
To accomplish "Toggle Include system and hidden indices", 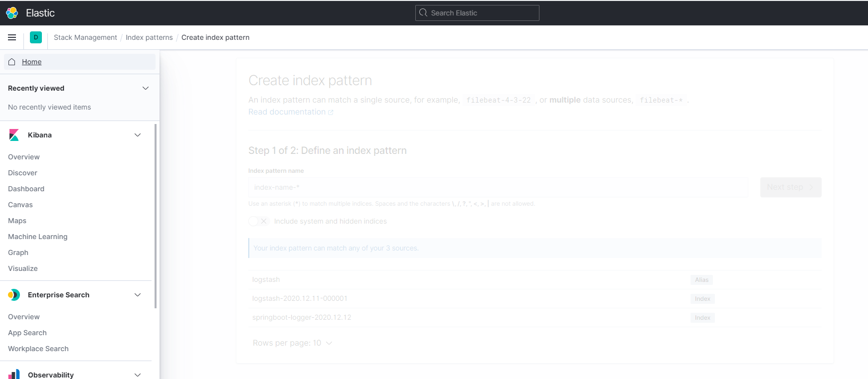I will [258, 221].
